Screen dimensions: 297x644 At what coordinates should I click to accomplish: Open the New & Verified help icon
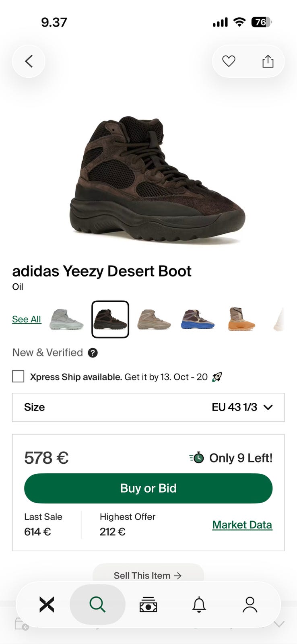pos(93,353)
